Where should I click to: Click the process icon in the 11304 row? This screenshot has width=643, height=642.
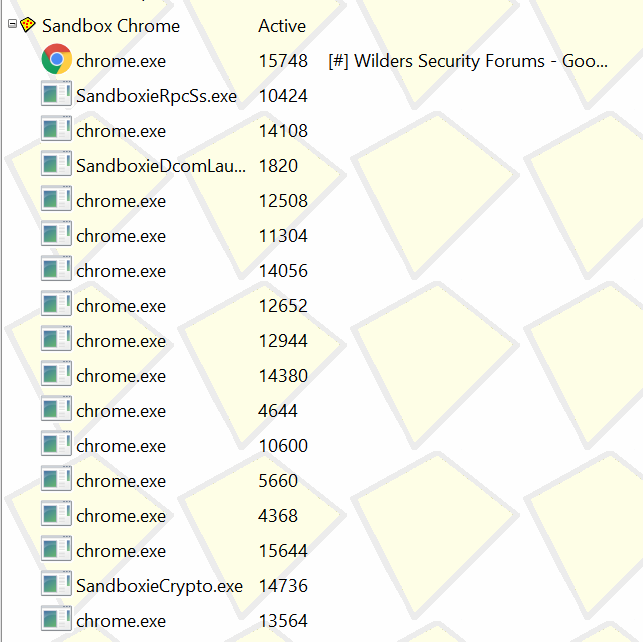57,234
